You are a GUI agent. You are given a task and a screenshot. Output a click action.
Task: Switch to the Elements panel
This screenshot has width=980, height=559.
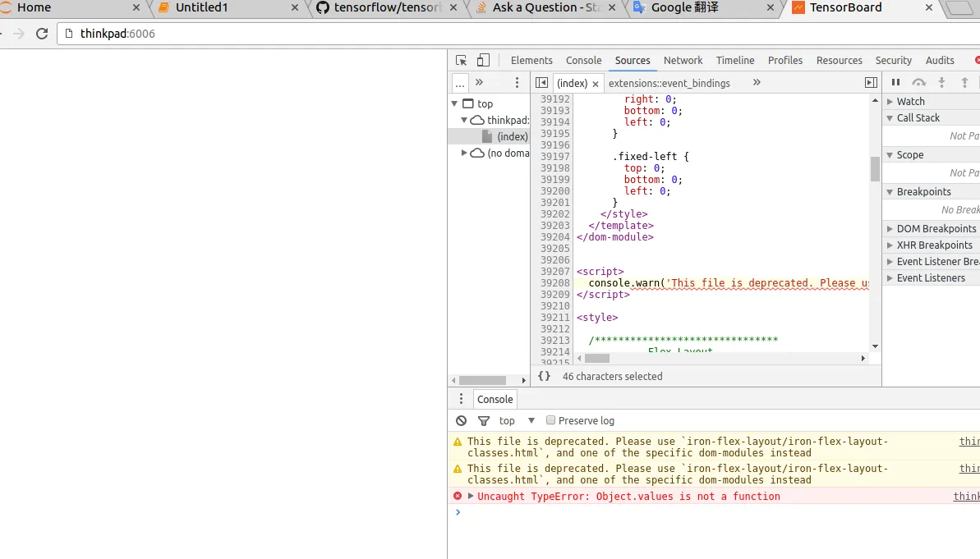(531, 61)
